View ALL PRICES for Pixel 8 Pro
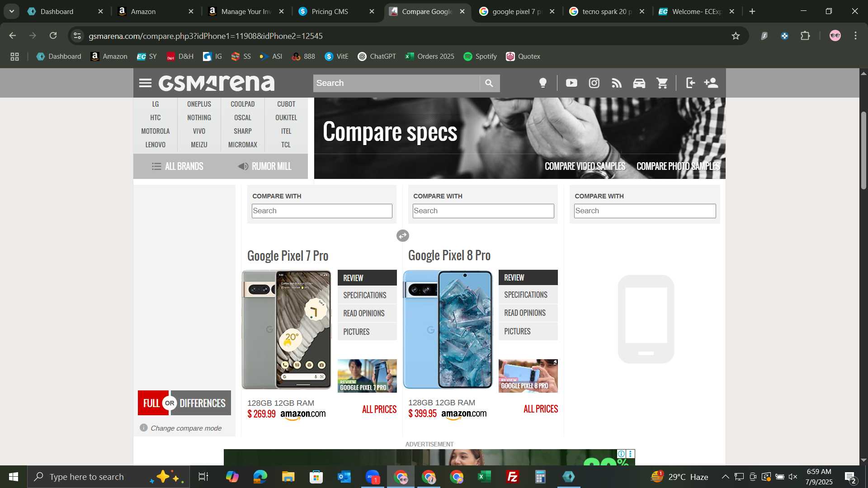The image size is (868, 488). (x=541, y=409)
